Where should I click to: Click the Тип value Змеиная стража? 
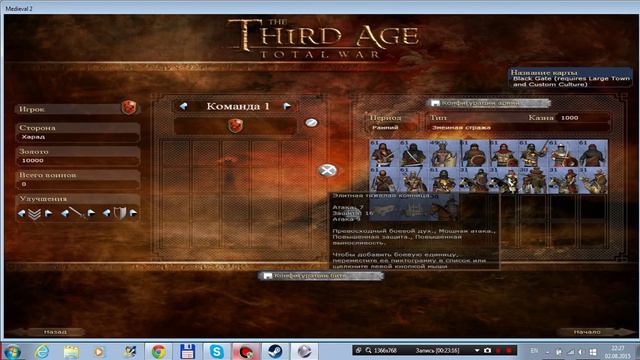[461, 127]
